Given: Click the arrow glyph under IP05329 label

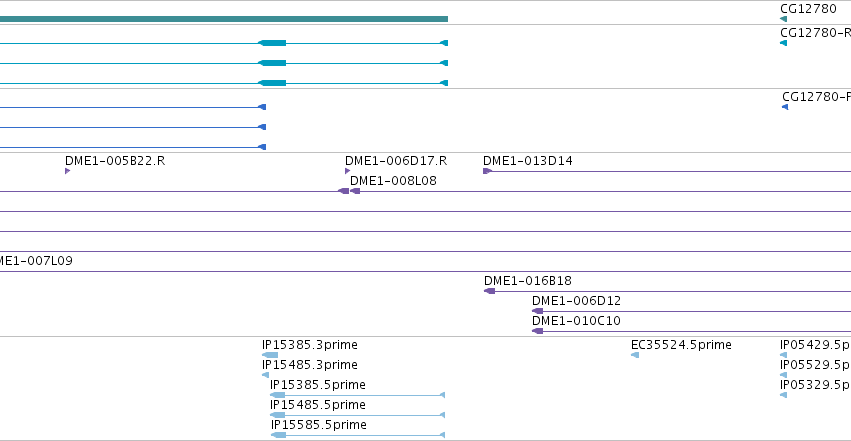Looking at the screenshot, I should tap(783, 395).
